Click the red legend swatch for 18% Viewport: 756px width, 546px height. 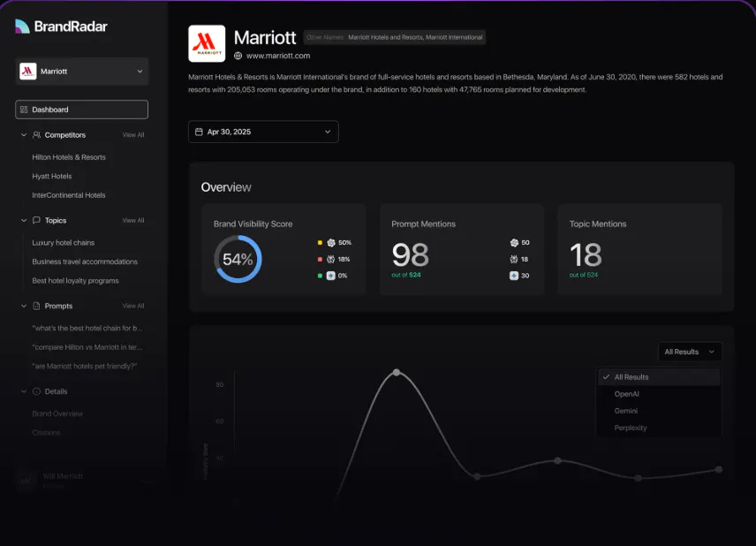click(x=320, y=259)
